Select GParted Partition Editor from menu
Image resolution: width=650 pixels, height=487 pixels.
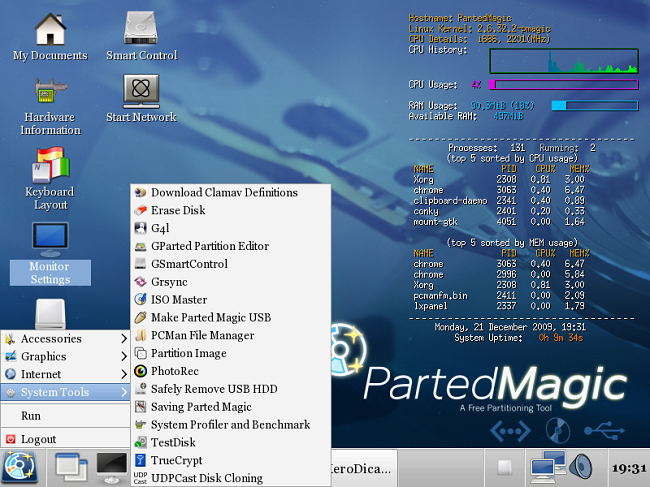pyautogui.click(x=209, y=246)
